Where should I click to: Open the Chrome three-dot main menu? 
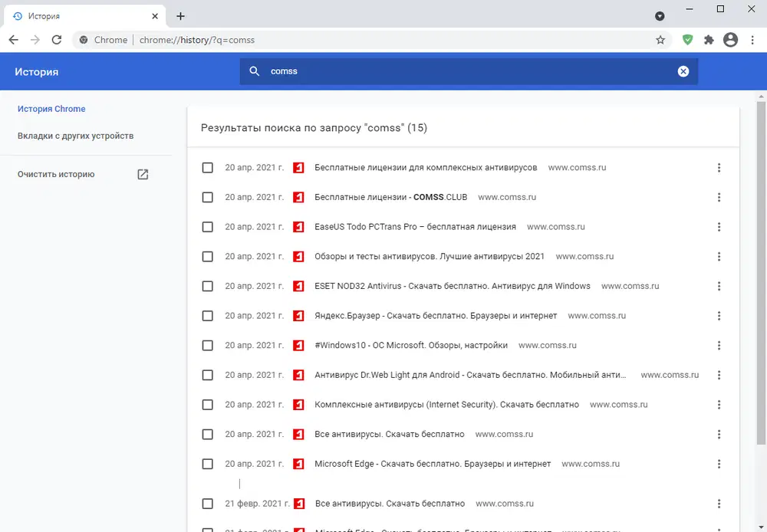click(752, 40)
